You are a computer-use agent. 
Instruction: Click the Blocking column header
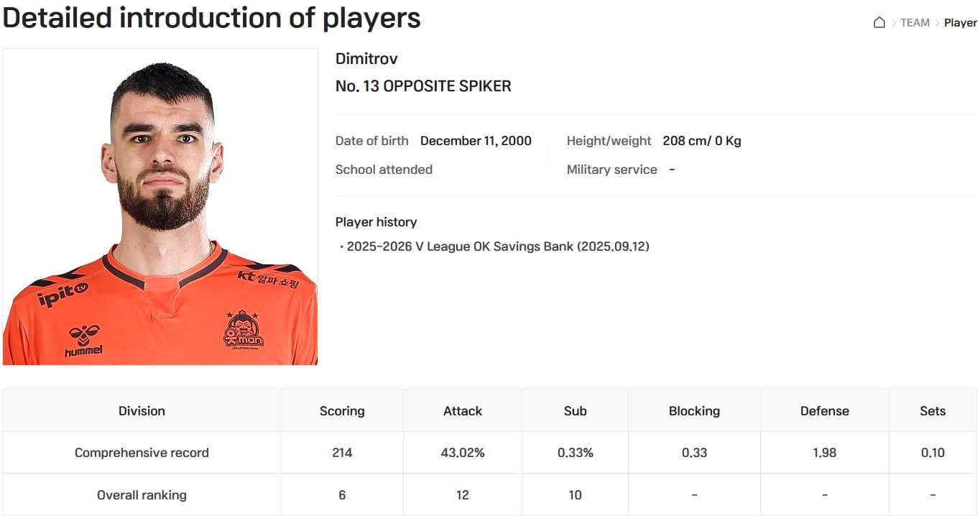[x=694, y=411]
